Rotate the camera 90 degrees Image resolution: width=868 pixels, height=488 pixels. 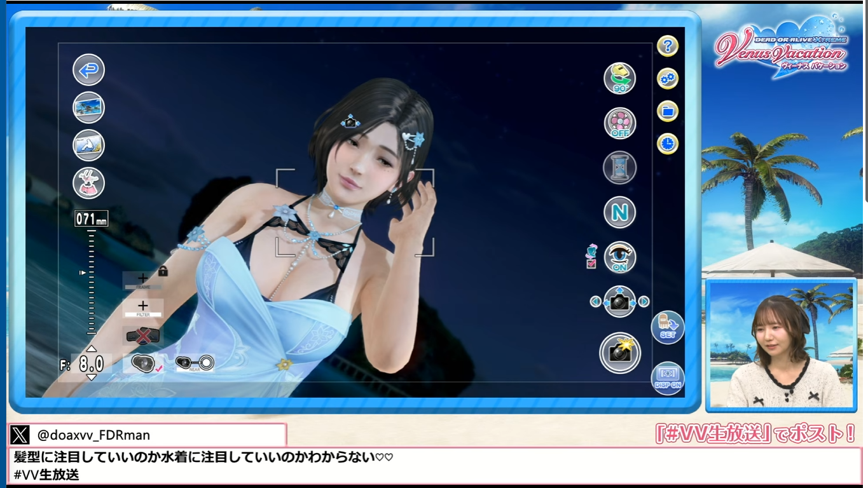pyautogui.click(x=619, y=79)
